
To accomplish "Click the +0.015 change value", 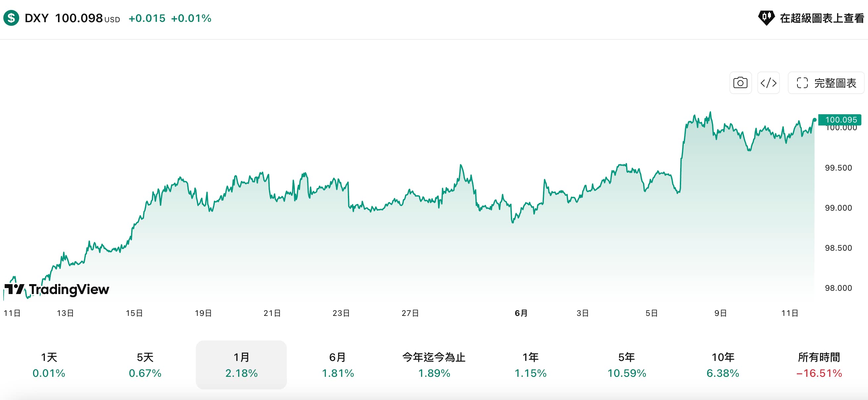I will point(147,18).
